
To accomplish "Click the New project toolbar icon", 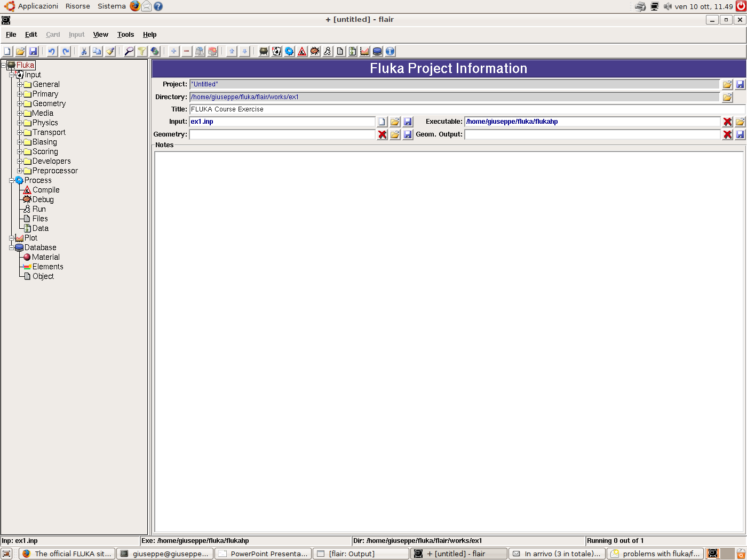I will point(7,51).
